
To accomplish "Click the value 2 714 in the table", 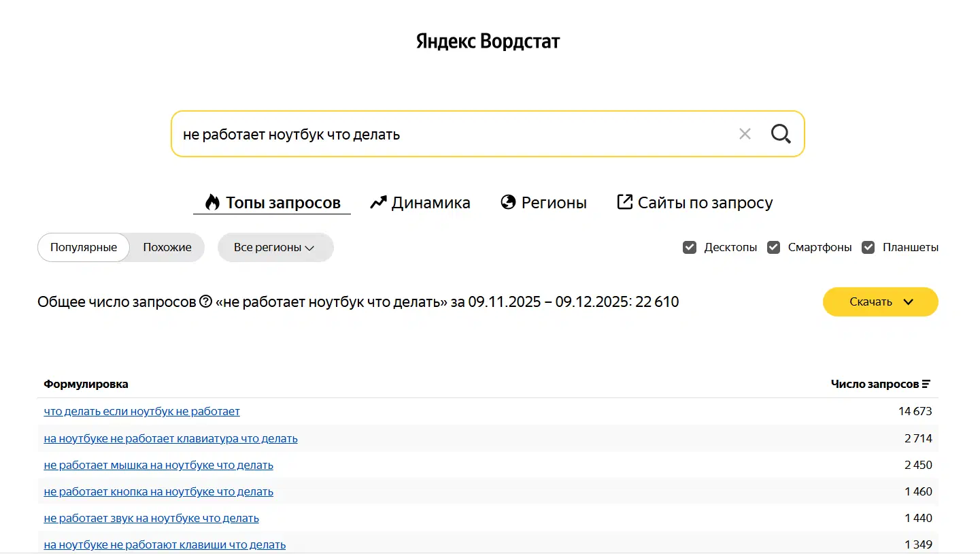I will point(918,438).
